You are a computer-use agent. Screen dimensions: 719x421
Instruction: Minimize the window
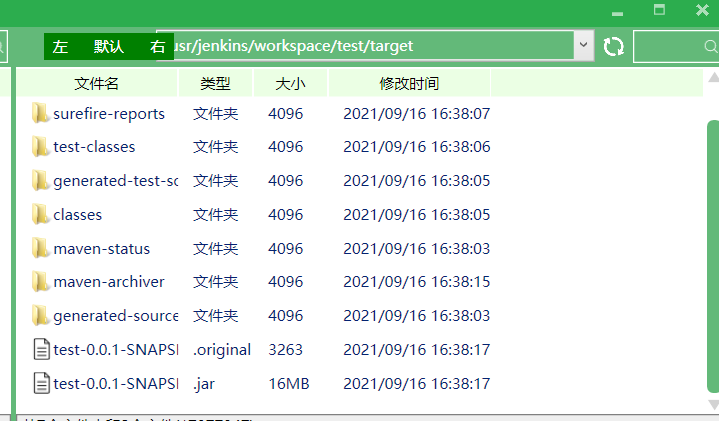point(618,14)
